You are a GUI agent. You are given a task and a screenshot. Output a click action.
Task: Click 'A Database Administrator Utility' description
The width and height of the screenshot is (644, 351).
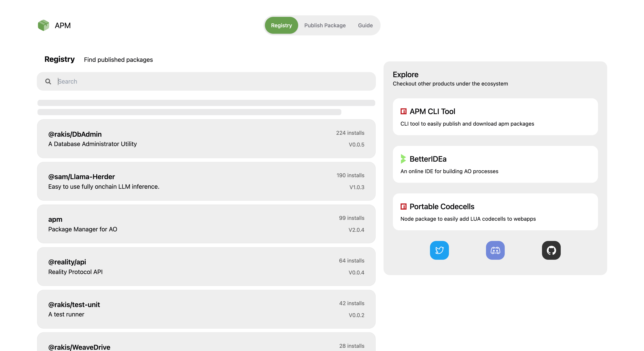[92, 144]
